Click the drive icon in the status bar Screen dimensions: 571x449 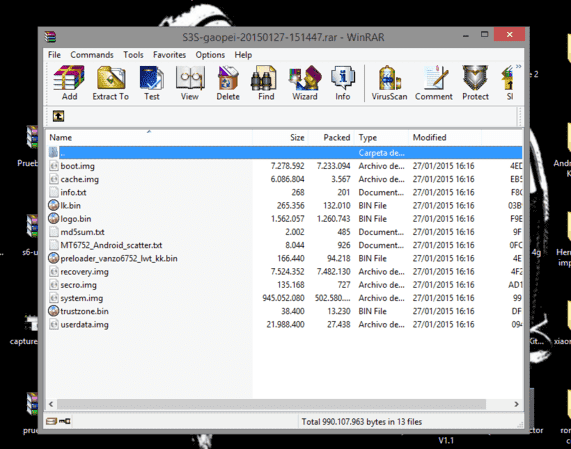click(x=51, y=421)
